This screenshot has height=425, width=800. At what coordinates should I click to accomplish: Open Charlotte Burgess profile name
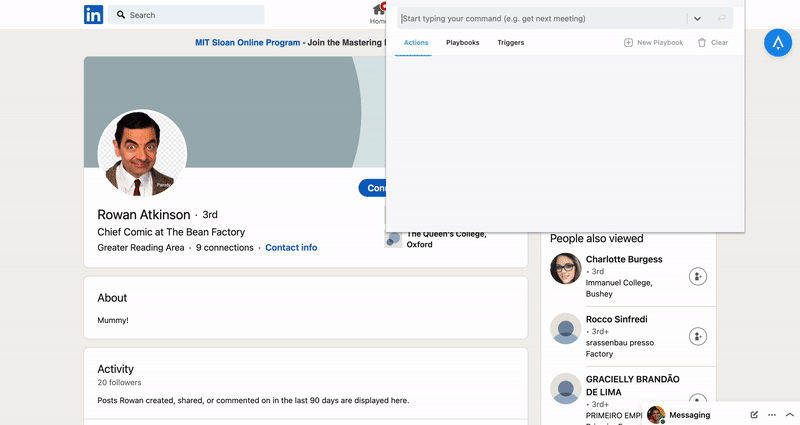pos(624,259)
